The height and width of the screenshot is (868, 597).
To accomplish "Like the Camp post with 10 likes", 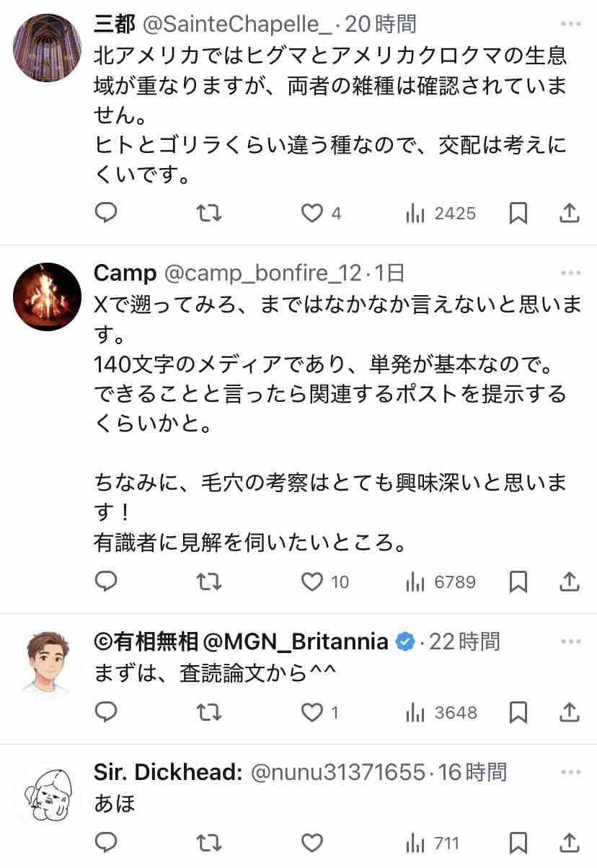I will point(311,582).
